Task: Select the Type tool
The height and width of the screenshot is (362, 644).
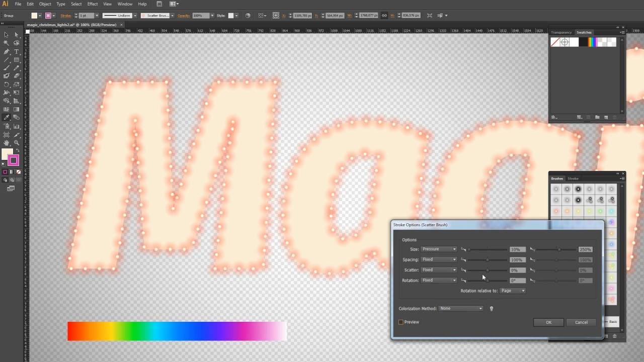Action: tap(16, 51)
